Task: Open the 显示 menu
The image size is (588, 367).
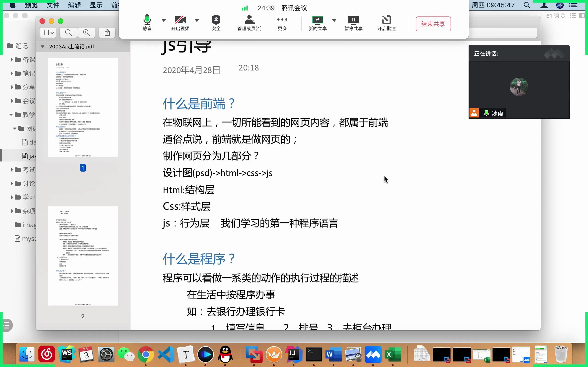Action: point(96,5)
